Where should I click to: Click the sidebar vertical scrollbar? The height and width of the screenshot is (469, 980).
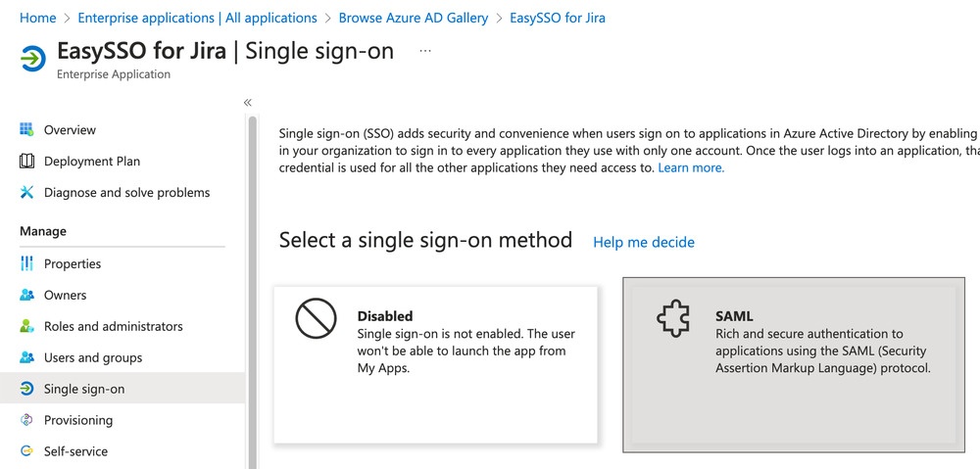tap(253, 292)
